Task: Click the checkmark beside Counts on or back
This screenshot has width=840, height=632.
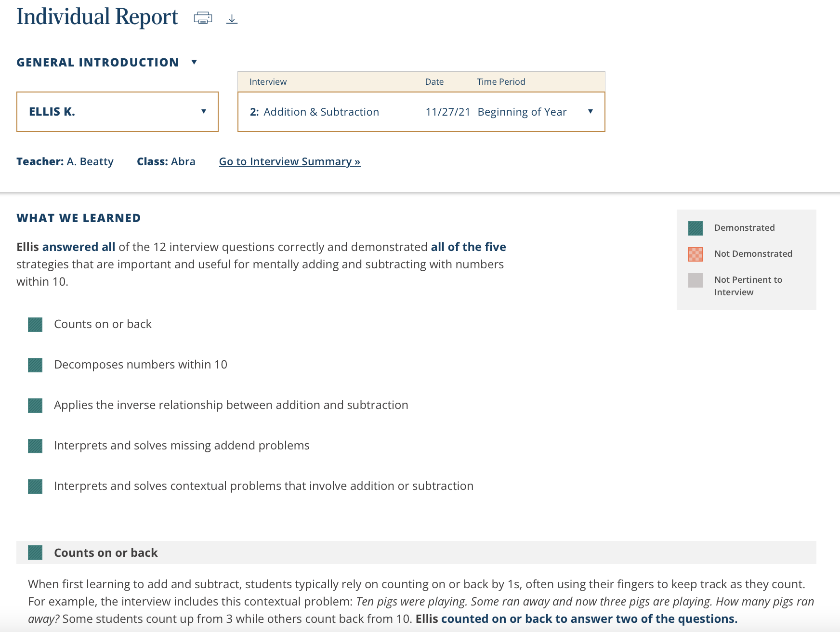Action: (35, 325)
